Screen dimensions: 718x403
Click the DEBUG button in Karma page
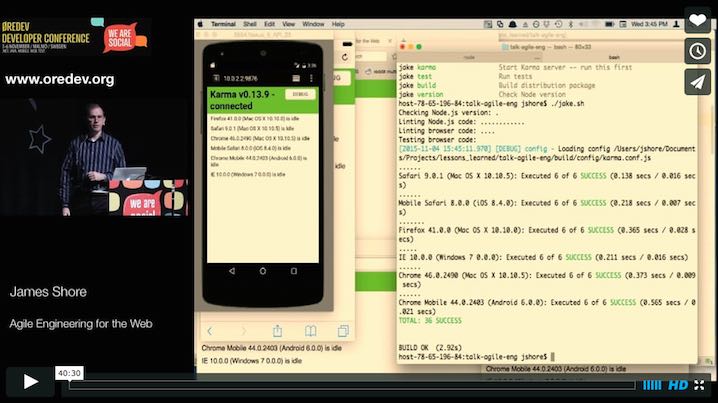pyautogui.click(x=300, y=94)
